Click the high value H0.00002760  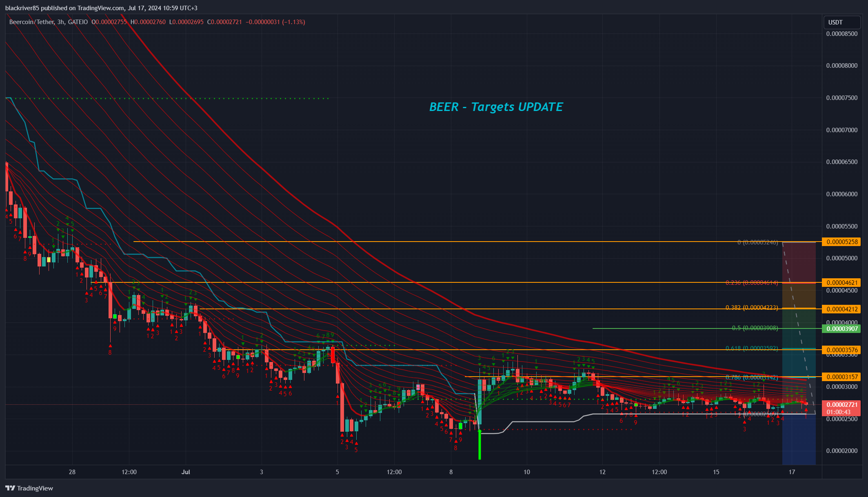(148, 22)
